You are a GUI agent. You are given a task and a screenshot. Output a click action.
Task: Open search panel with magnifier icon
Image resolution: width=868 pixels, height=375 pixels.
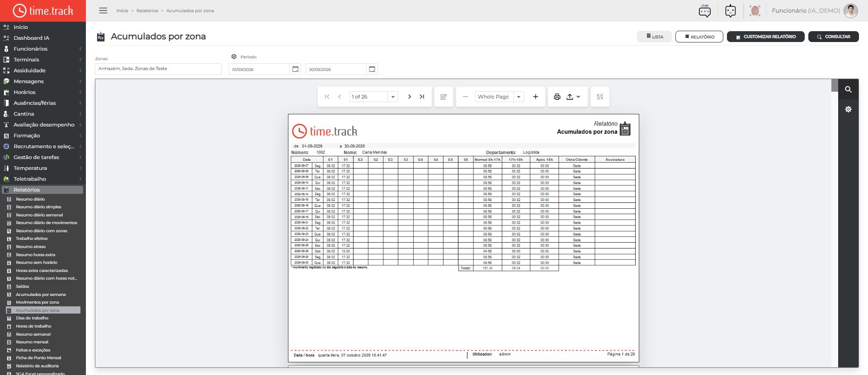click(848, 89)
